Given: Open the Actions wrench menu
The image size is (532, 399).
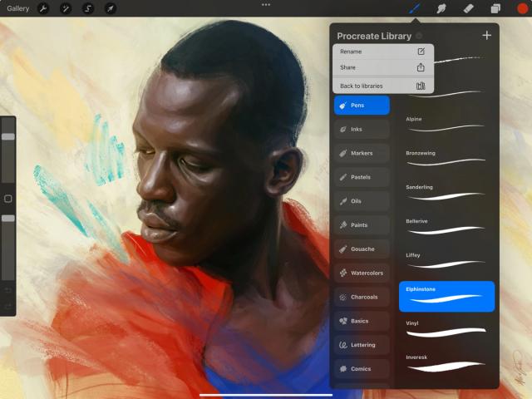Looking at the screenshot, I should point(43,8).
